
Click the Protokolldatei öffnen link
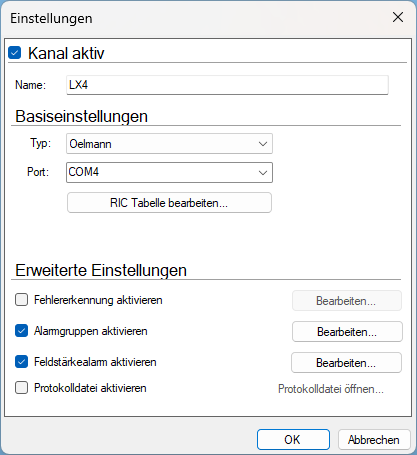click(331, 389)
